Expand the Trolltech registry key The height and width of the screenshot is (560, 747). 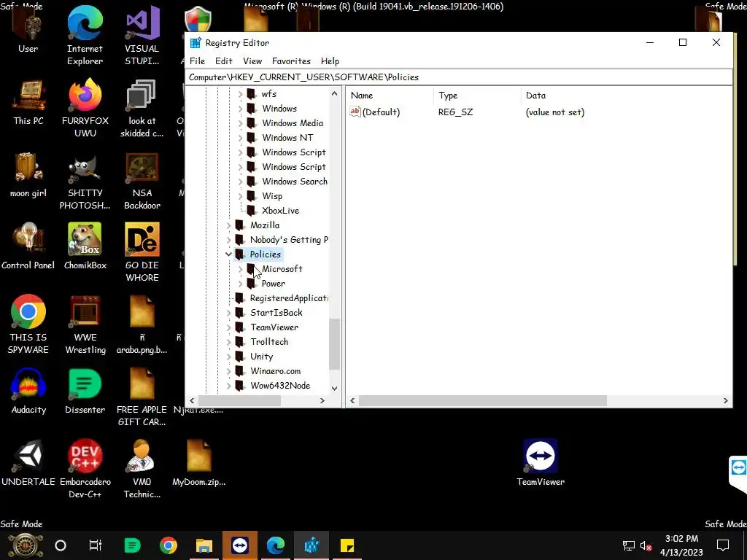(228, 342)
